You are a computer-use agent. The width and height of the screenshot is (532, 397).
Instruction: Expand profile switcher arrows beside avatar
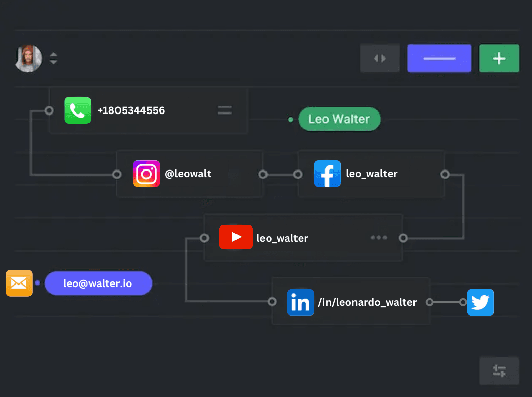point(53,59)
